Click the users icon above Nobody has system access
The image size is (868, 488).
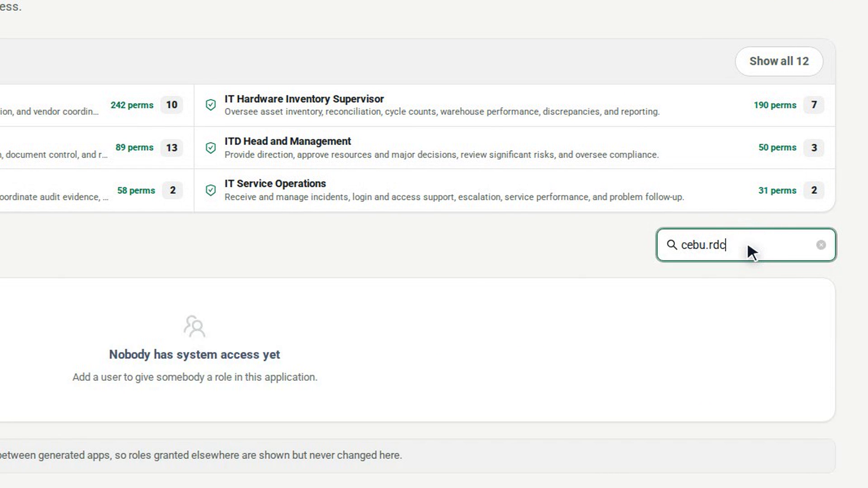194,326
